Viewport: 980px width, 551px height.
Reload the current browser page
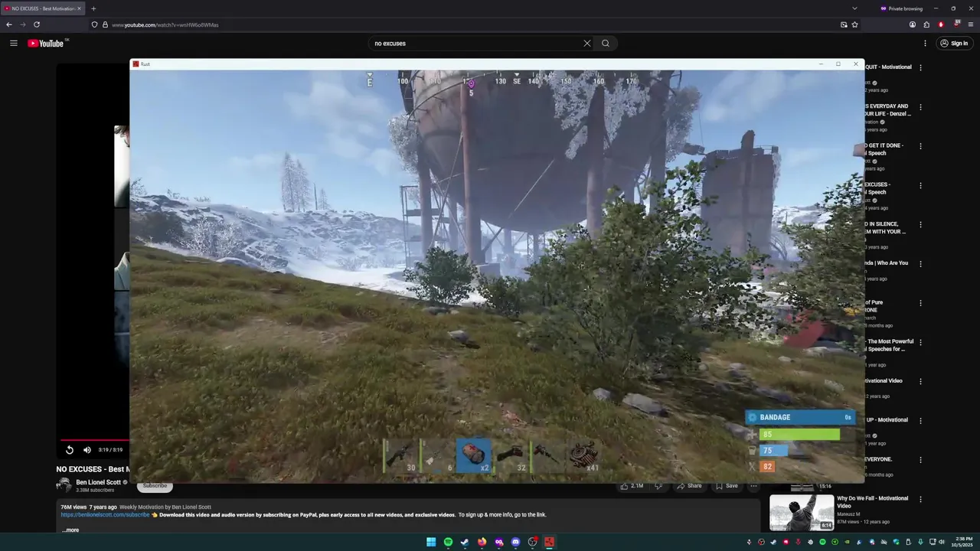coord(36,24)
